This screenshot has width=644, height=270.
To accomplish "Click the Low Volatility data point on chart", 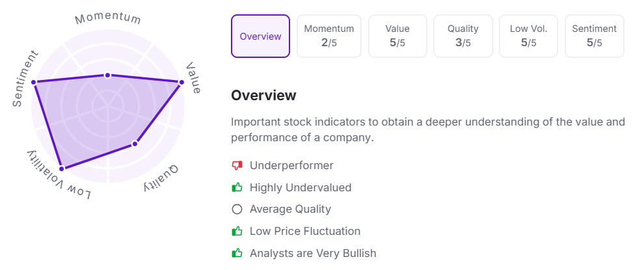I will tap(62, 169).
